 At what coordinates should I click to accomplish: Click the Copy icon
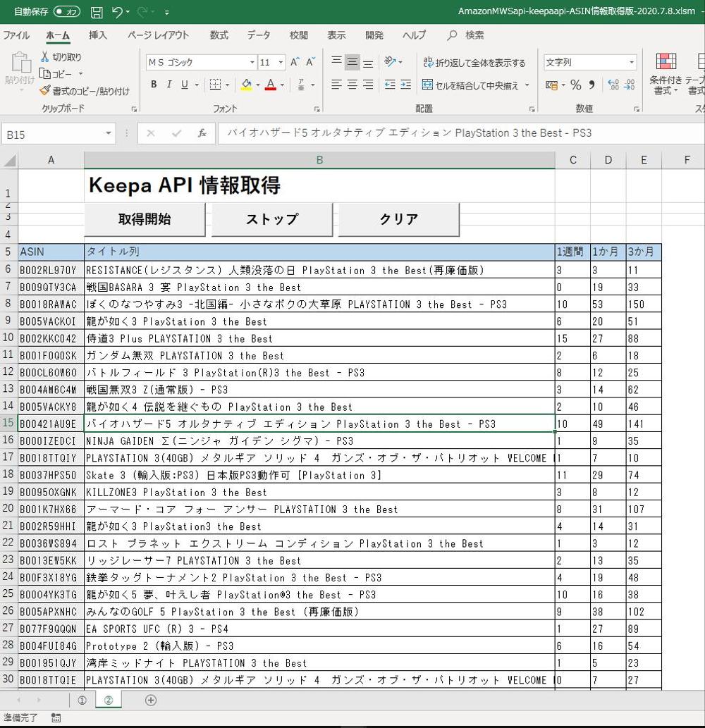click(44, 73)
